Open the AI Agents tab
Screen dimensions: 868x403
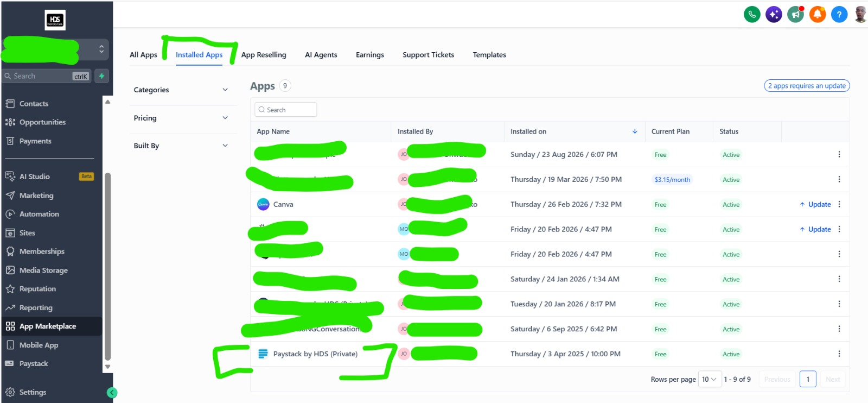(x=321, y=55)
